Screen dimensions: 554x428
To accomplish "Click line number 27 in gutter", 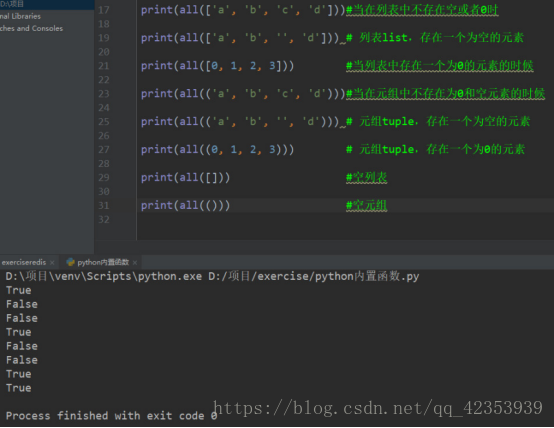I will (x=104, y=149).
